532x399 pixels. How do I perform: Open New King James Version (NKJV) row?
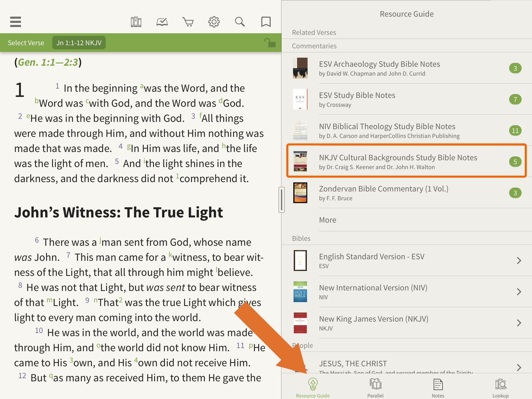(x=407, y=323)
